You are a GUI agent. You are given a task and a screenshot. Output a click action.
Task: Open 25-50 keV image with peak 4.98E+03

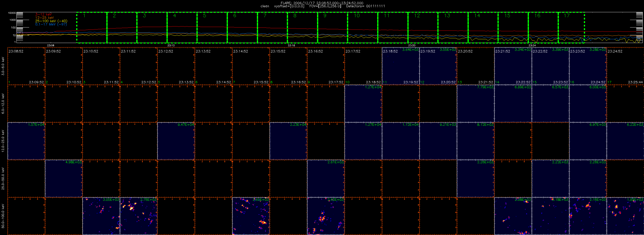[64, 178]
